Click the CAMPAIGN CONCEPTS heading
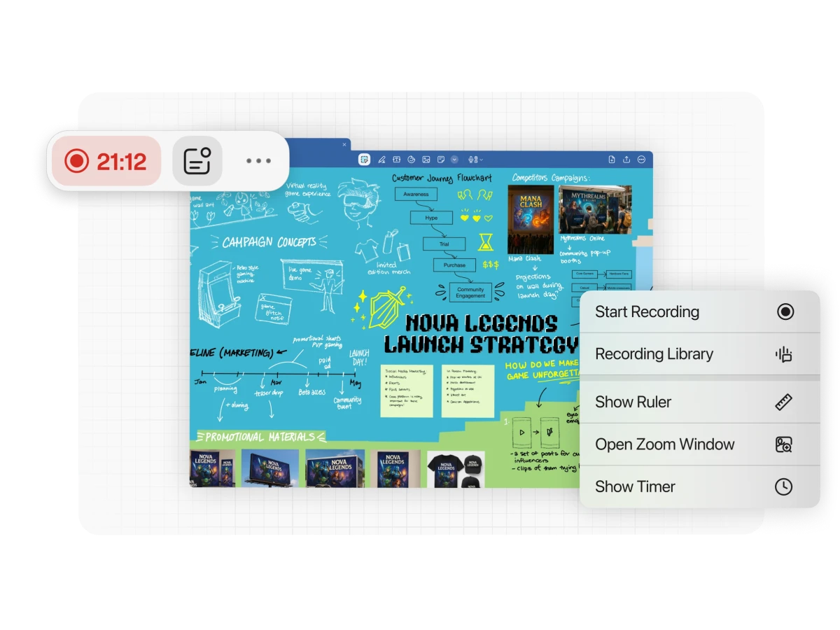This screenshot has height=630, width=840. pos(269,242)
